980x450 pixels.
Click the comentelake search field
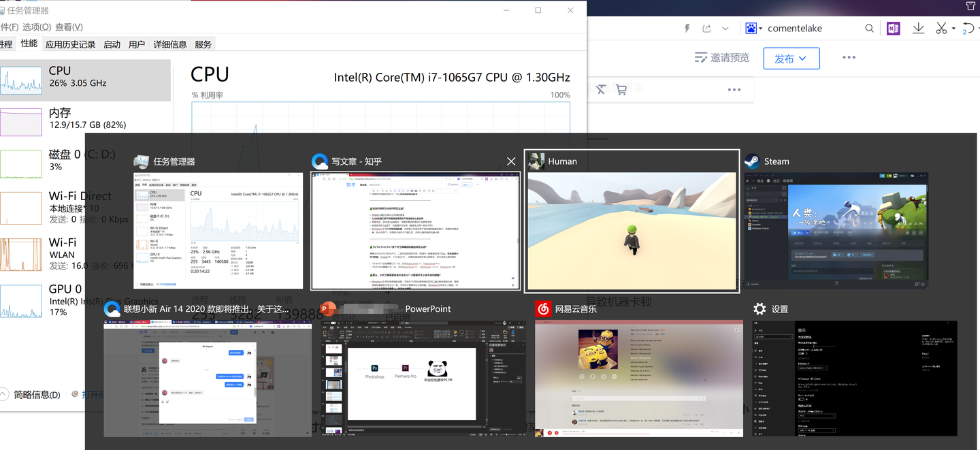pyautogui.click(x=813, y=29)
